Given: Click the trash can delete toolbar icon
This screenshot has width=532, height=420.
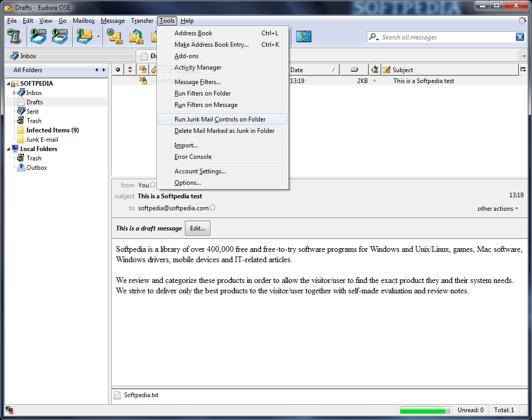Looking at the screenshot, I should point(15,36).
